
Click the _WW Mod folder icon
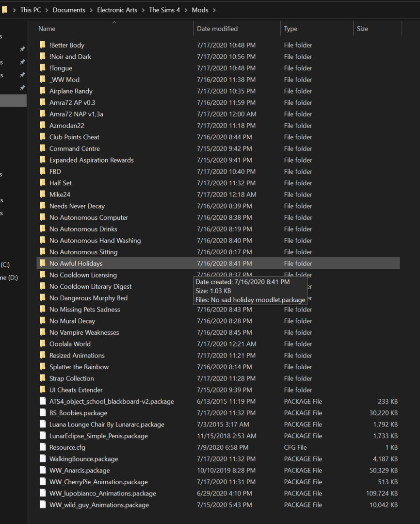(42, 79)
